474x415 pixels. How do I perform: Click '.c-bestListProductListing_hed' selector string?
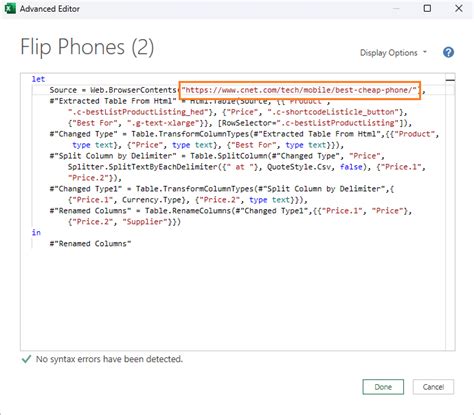(138, 112)
